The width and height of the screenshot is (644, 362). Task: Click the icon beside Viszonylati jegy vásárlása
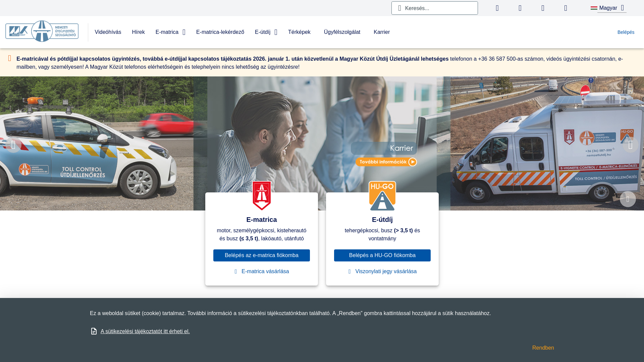pos(350,271)
